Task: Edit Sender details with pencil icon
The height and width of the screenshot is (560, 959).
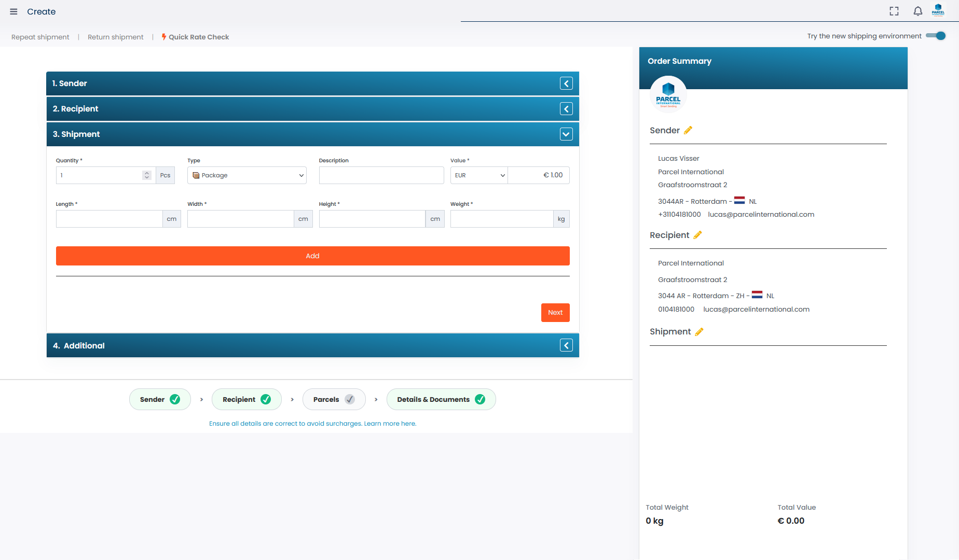Action: (688, 131)
